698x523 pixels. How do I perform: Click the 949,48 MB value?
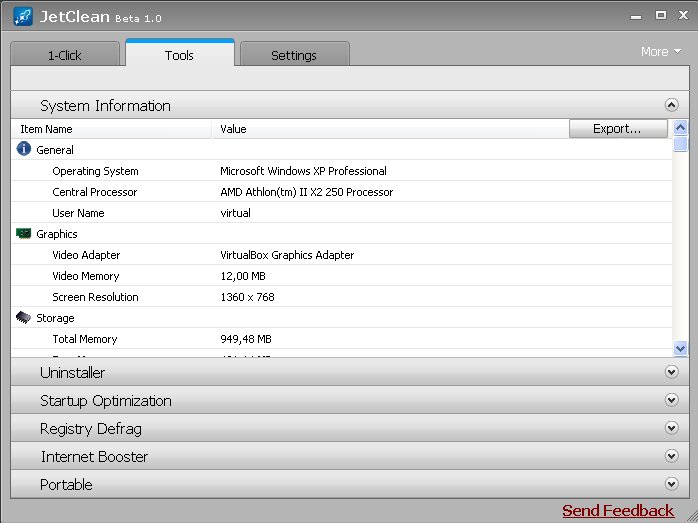point(246,339)
